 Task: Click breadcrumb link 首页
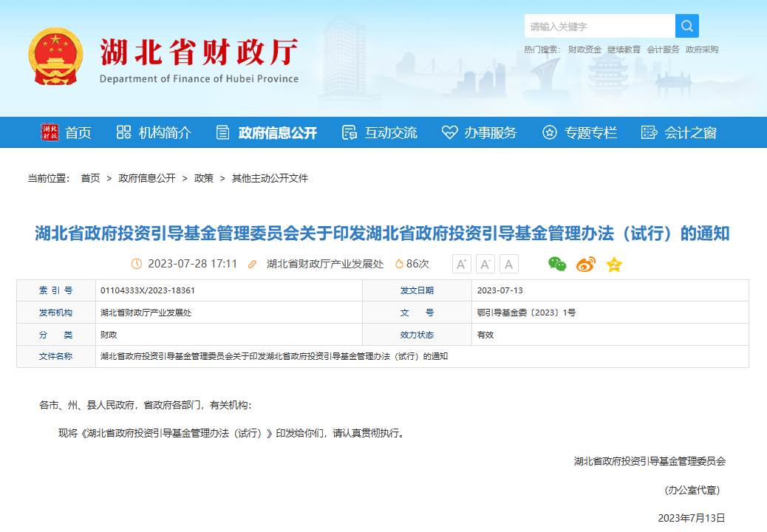pos(90,179)
